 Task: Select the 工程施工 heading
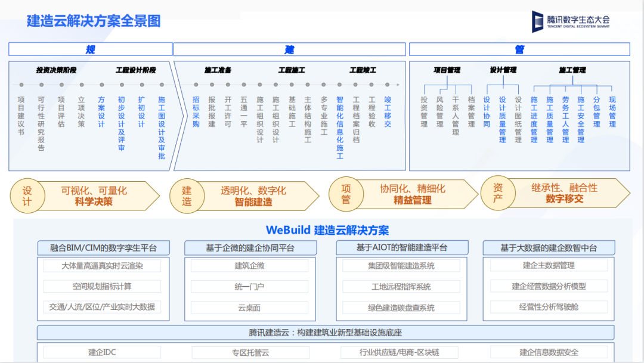(292, 70)
